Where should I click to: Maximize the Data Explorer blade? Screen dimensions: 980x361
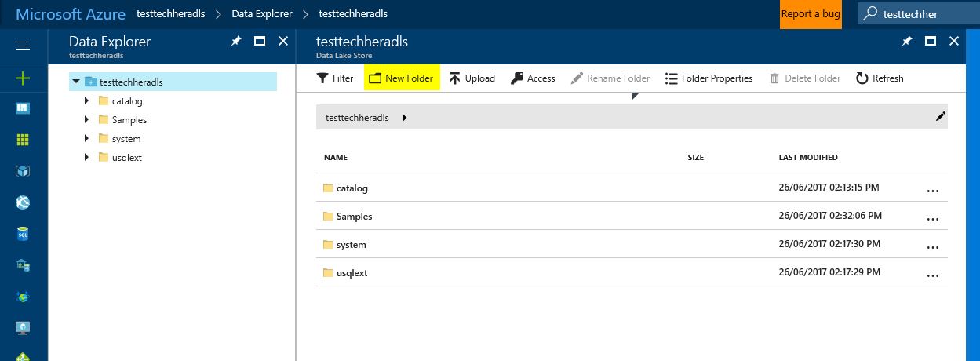point(260,42)
